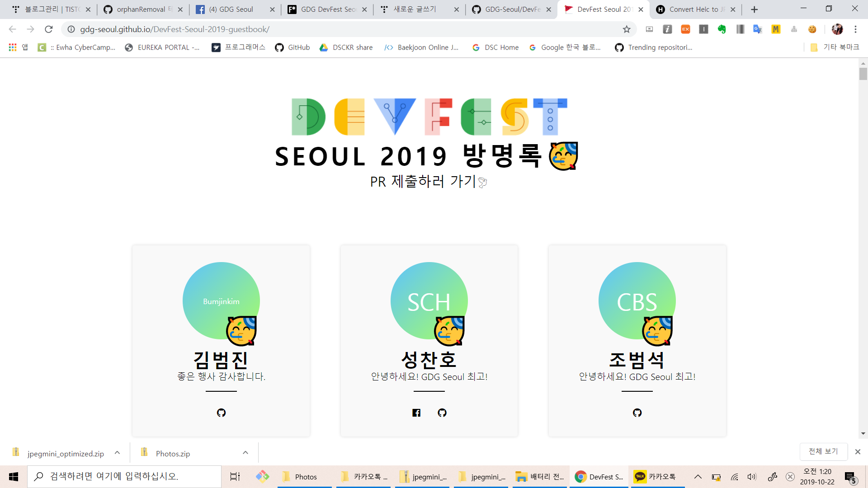Click the page vertical scrollbar thumb
Viewport: 868px width, 488px height.
coord(863,74)
